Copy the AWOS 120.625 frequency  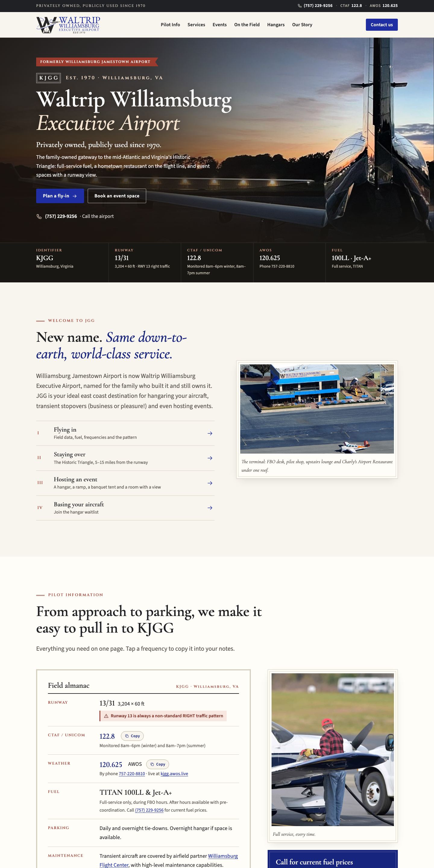point(157,764)
